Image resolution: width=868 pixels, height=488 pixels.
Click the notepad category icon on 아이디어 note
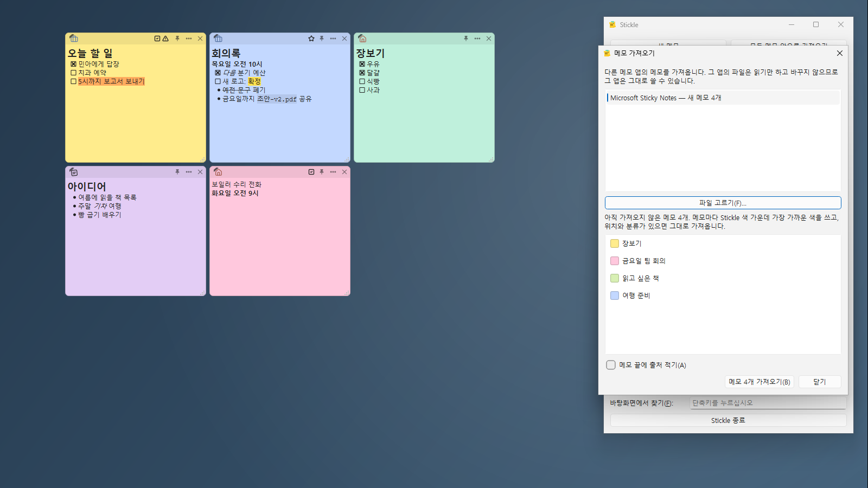[x=74, y=172]
